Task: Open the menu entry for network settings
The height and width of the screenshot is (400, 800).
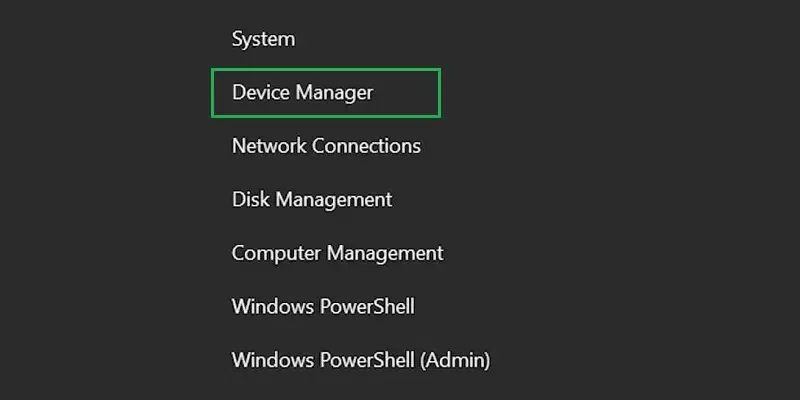Action: point(326,146)
